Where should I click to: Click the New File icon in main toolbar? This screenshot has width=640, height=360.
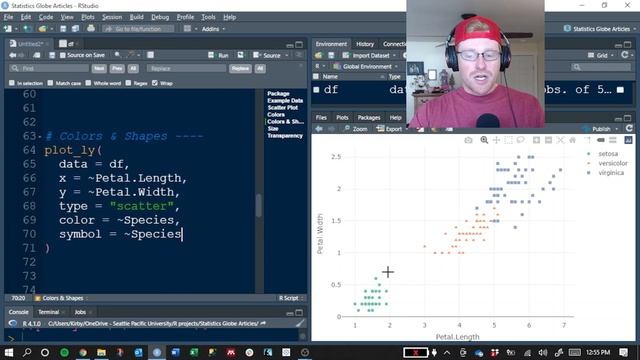point(7,29)
